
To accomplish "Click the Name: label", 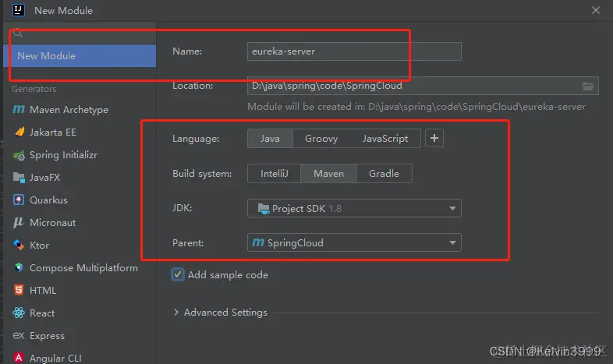I will [187, 51].
